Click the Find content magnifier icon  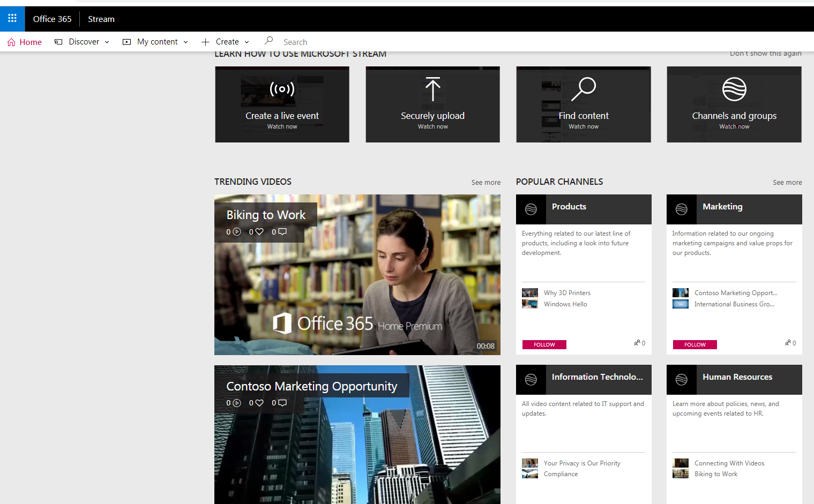583,89
